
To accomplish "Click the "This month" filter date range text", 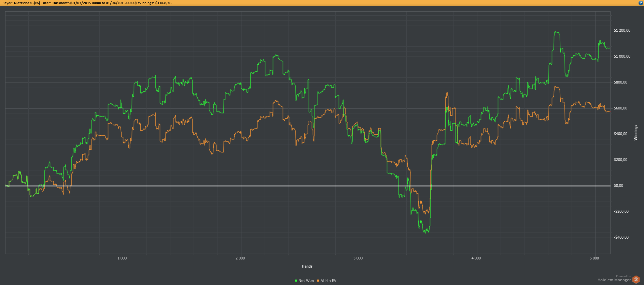I will 94,3.
